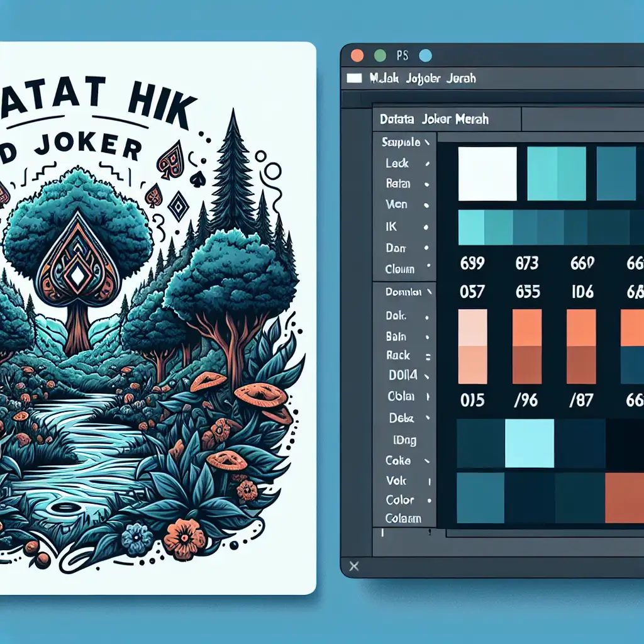The image size is (644, 644).
Task: Click the X icon at window bottom-left
Action: [x=353, y=567]
